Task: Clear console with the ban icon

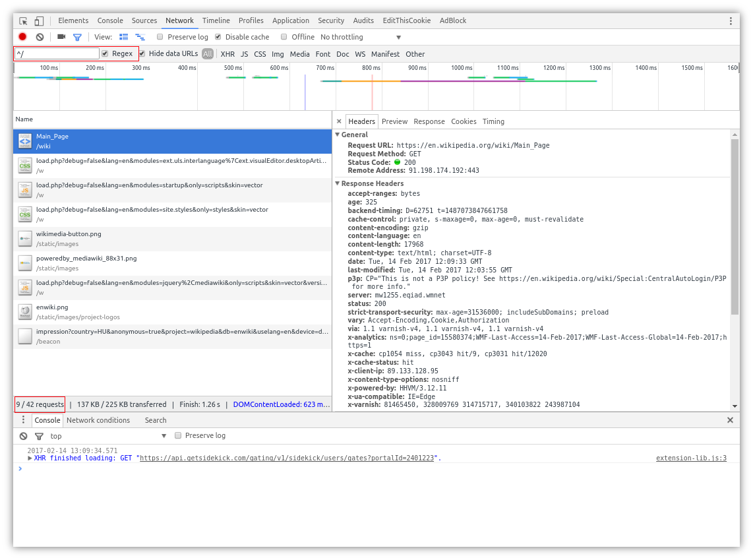Action: tap(23, 436)
